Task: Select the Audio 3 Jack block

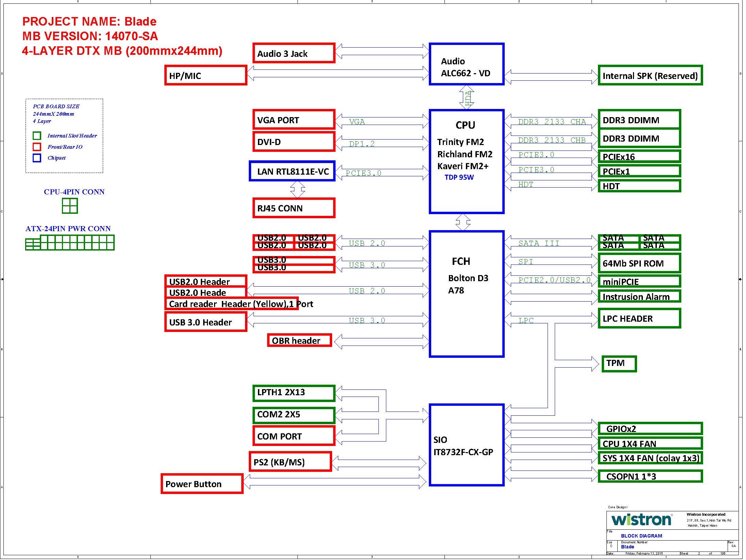Action: pyautogui.click(x=294, y=53)
